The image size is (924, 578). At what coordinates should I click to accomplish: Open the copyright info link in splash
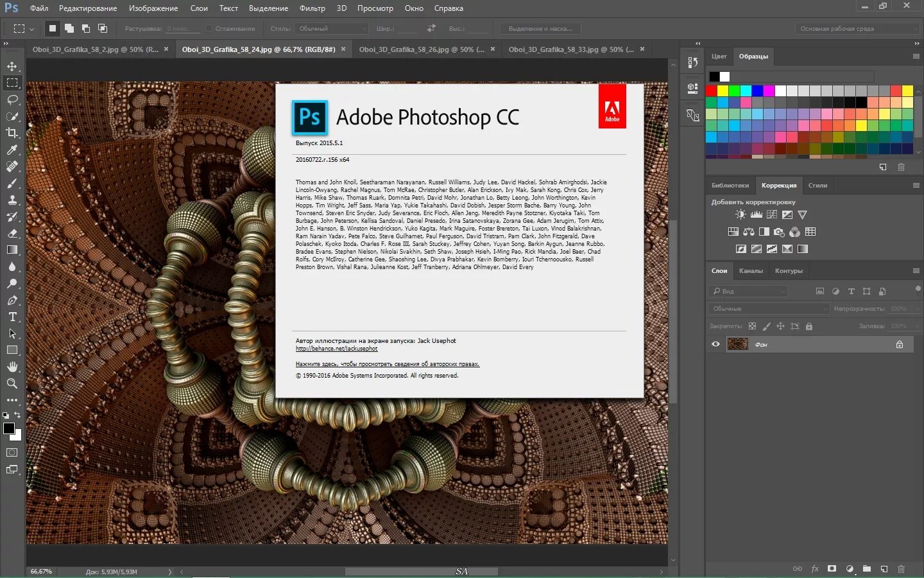pyautogui.click(x=388, y=364)
